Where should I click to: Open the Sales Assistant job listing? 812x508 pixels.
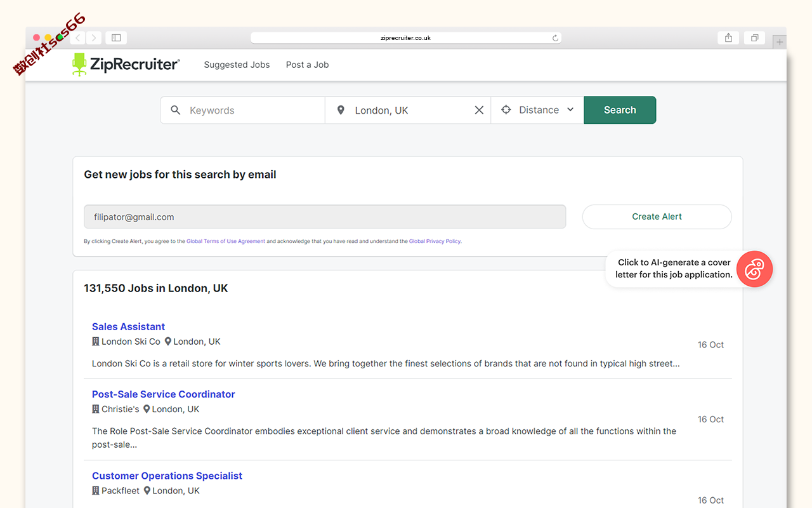point(128,326)
